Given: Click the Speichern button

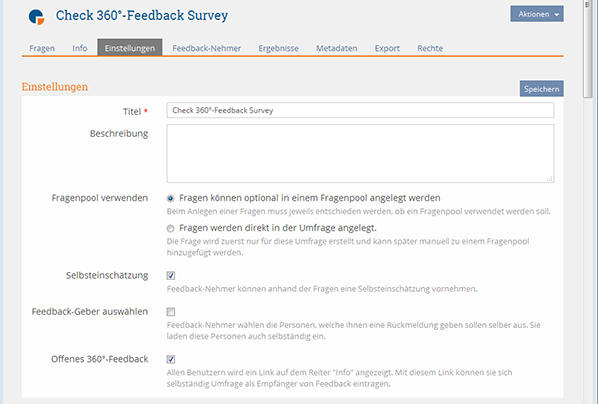Looking at the screenshot, I should tap(541, 89).
